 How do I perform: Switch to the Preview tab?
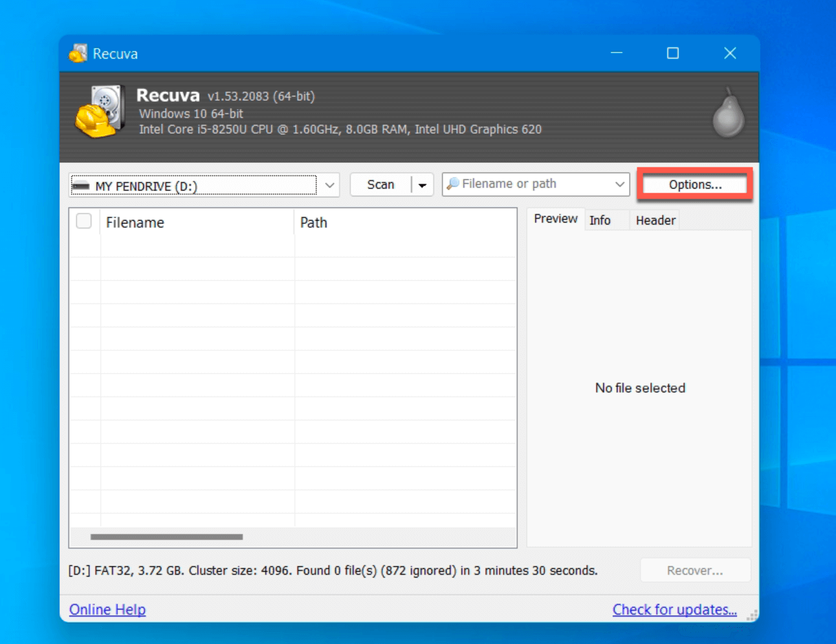(556, 219)
